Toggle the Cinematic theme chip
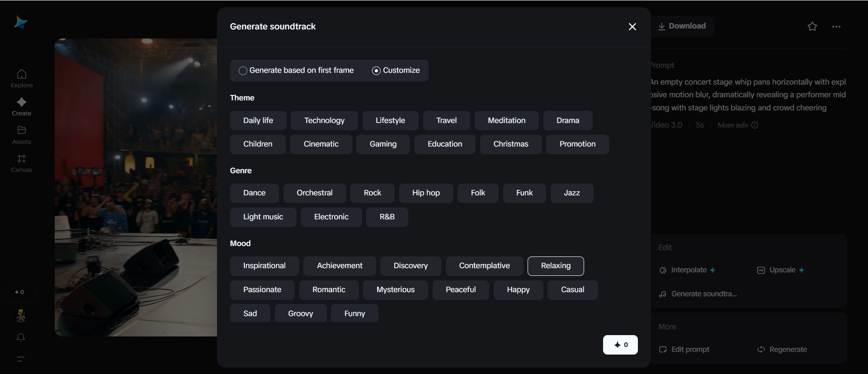This screenshot has height=374, width=868. (321, 144)
